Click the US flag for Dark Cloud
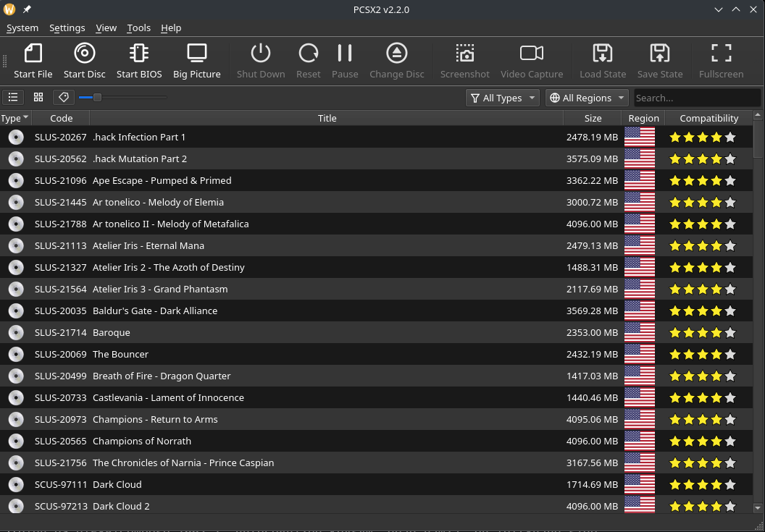 click(x=640, y=484)
